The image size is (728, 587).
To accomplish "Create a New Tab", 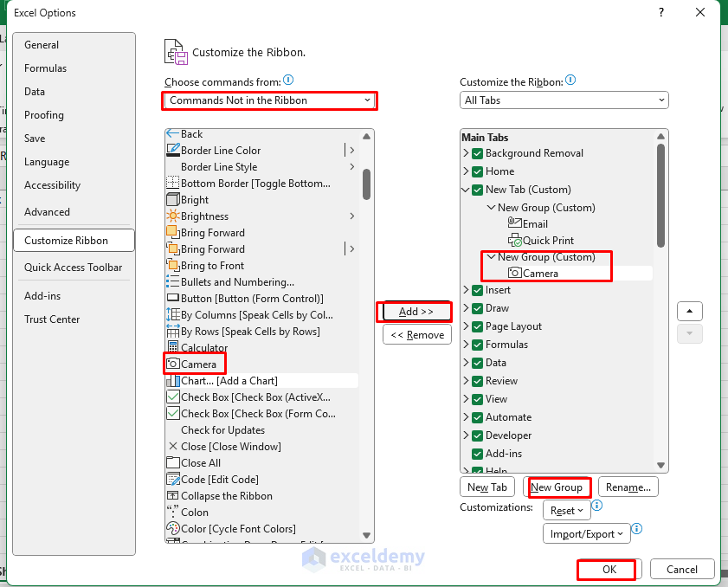I will pyautogui.click(x=487, y=487).
